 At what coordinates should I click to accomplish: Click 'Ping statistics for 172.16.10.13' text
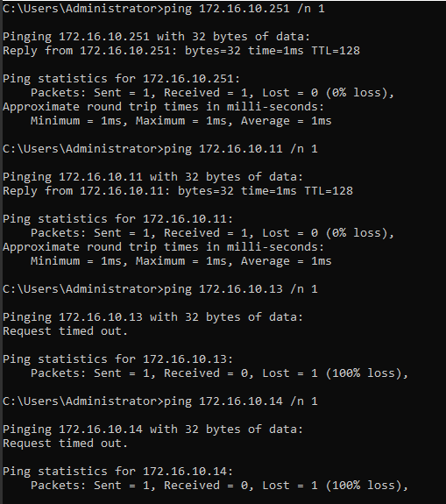(x=118, y=359)
